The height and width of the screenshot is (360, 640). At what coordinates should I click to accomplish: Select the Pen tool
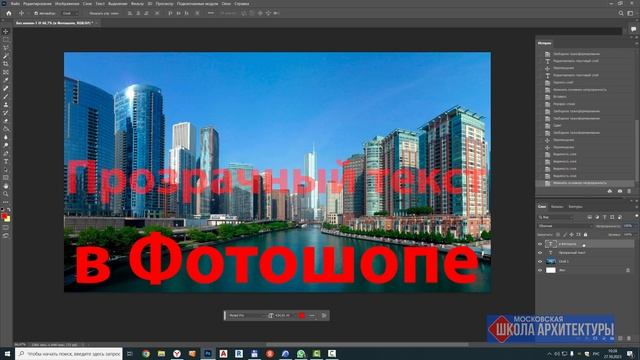[6, 153]
